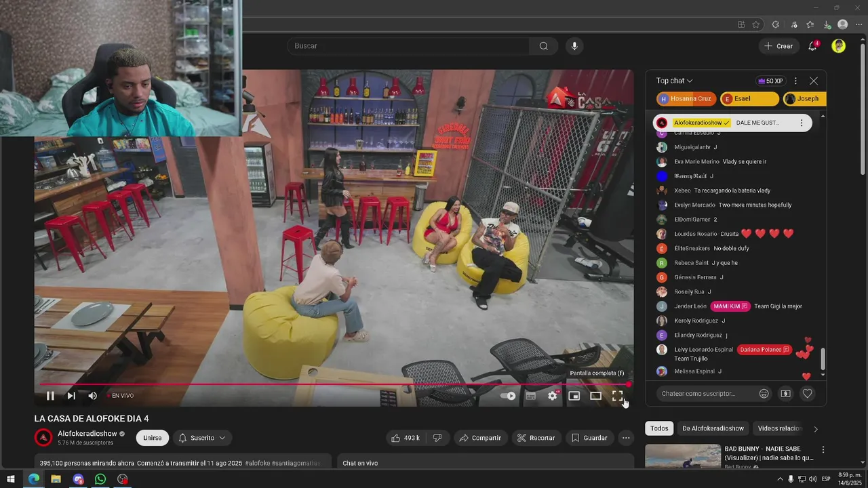Toggle autoplay switch in player
The height and width of the screenshot is (488, 868).
click(x=509, y=396)
